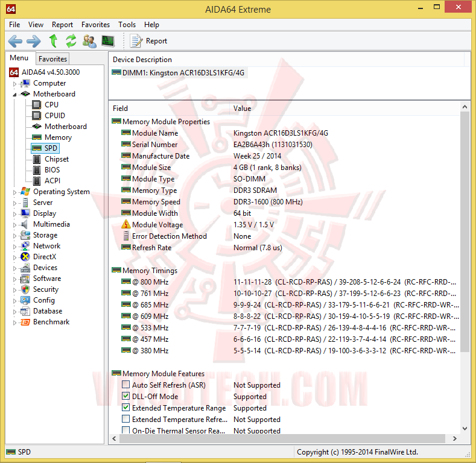Viewport: 476px width, 463px height.
Task: Open the system monitor toolbar icon
Action: tap(108, 41)
